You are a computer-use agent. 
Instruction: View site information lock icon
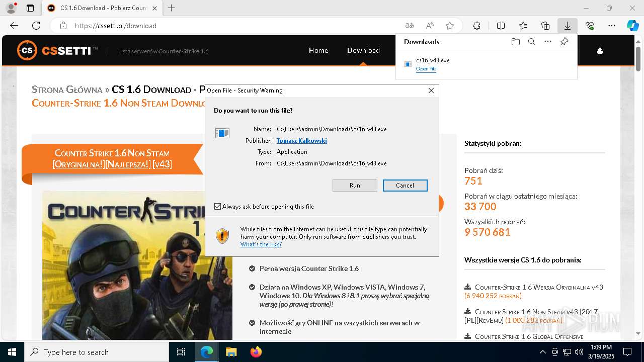tap(63, 26)
